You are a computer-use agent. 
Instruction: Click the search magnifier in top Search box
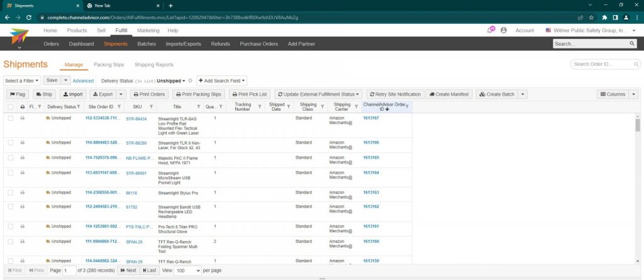pos(632,43)
